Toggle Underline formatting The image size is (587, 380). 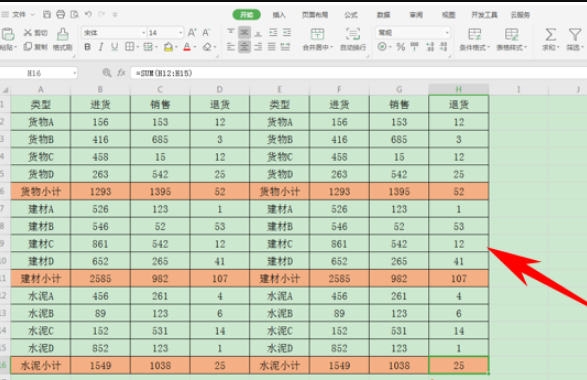115,47
